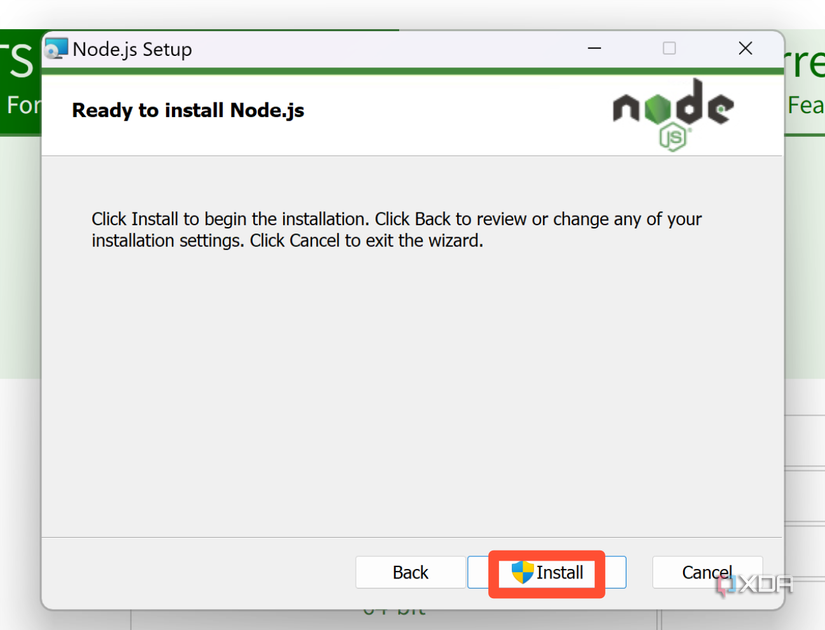
Task: Minimize the Node.js Setup window
Action: 594,48
